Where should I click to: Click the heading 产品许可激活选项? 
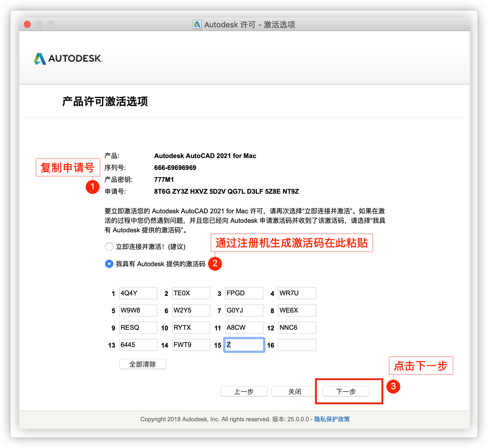point(105,102)
